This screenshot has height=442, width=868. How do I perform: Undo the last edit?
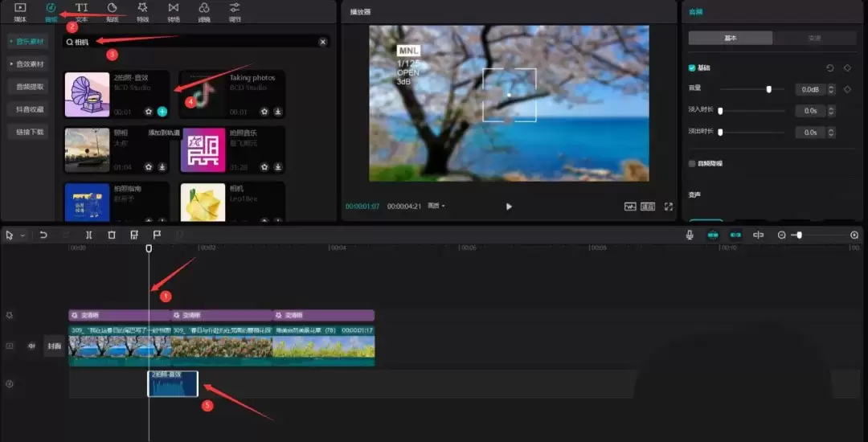point(43,235)
